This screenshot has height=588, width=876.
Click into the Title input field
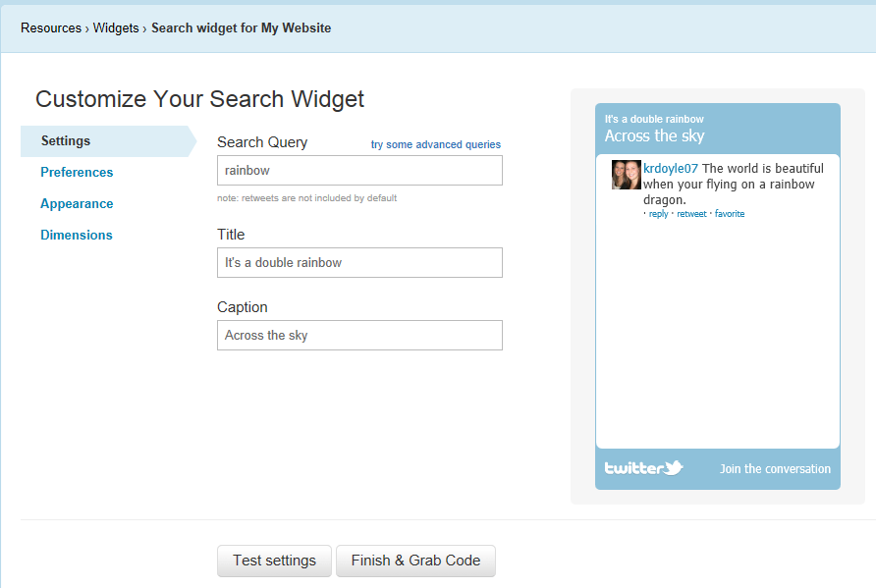click(359, 262)
